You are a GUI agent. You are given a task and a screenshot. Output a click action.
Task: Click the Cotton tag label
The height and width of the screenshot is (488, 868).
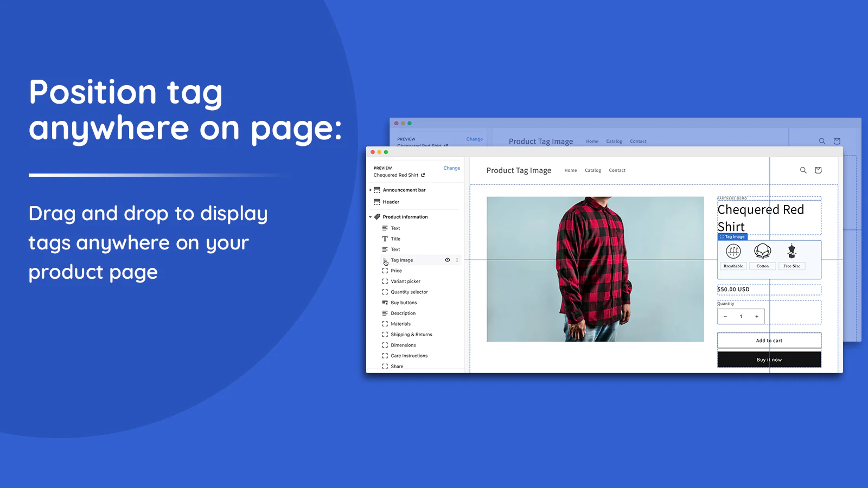[763, 266]
